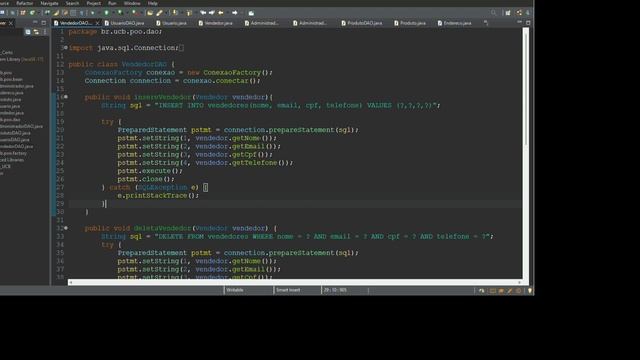Switch to the Produto.java editor tab
Image resolution: width=640 pixels, height=360 pixels.
pos(410,23)
